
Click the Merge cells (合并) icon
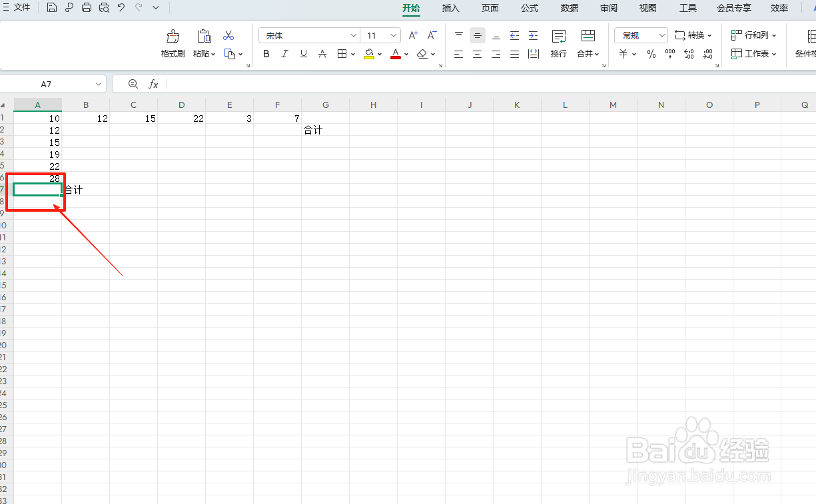tap(588, 36)
